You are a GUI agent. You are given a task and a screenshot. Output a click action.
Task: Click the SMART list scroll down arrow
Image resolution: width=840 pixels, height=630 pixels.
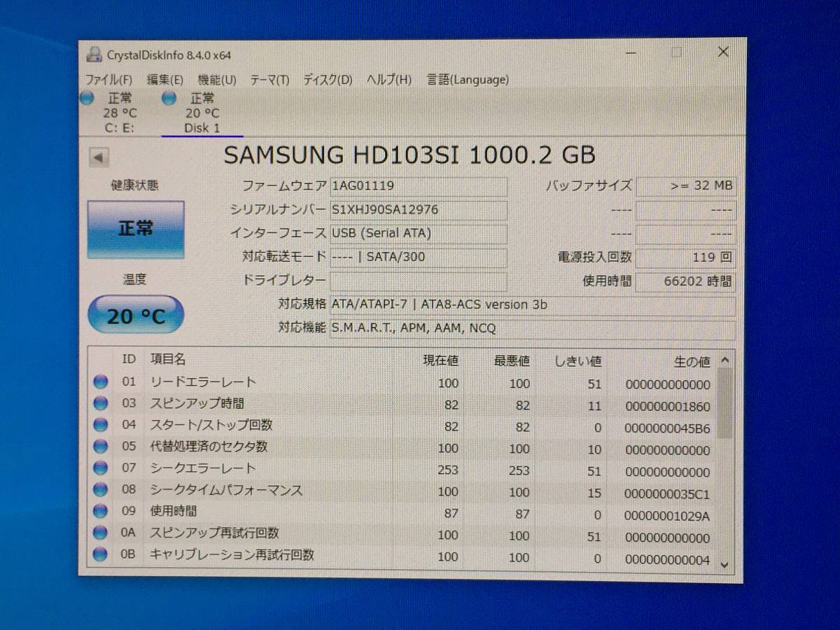724,564
